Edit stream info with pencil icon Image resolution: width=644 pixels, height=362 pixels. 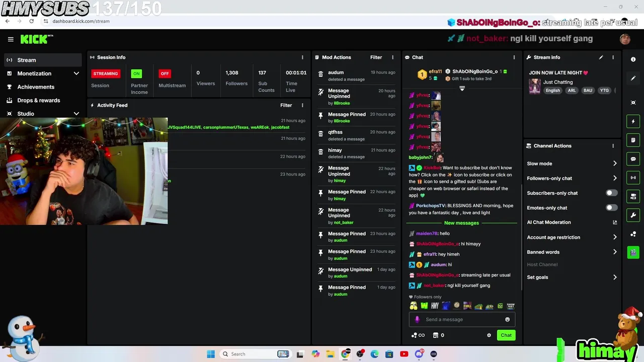tap(601, 57)
